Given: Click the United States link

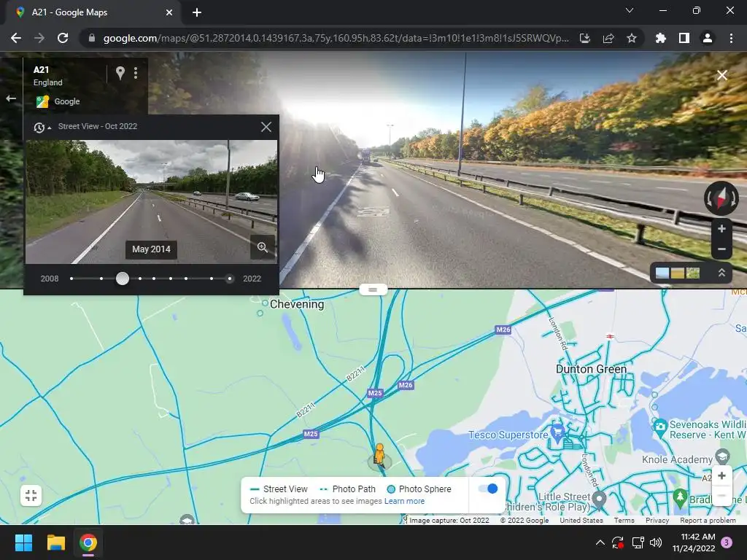Looking at the screenshot, I should pyautogui.click(x=581, y=520).
